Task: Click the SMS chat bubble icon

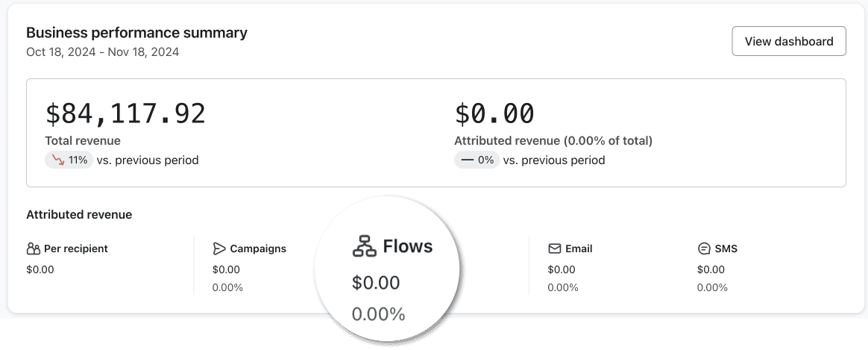Action: pyautogui.click(x=704, y=249)
